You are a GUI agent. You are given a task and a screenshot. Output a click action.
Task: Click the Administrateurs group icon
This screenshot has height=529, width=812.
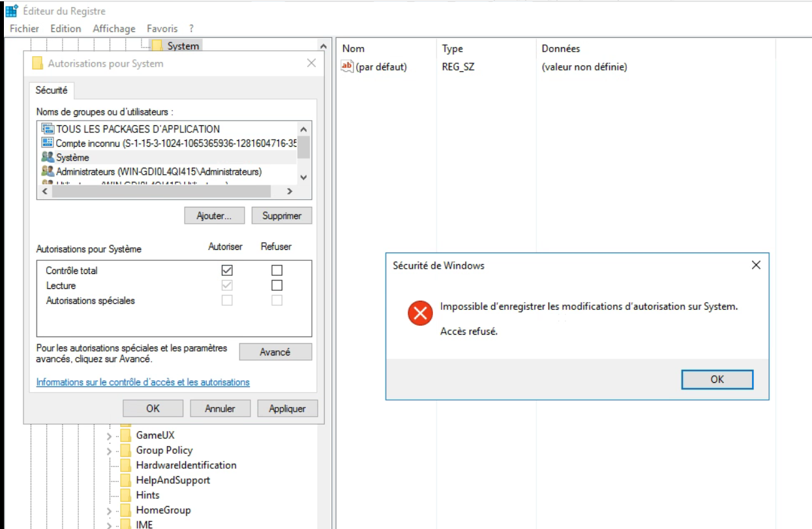(x=47, y=172)
